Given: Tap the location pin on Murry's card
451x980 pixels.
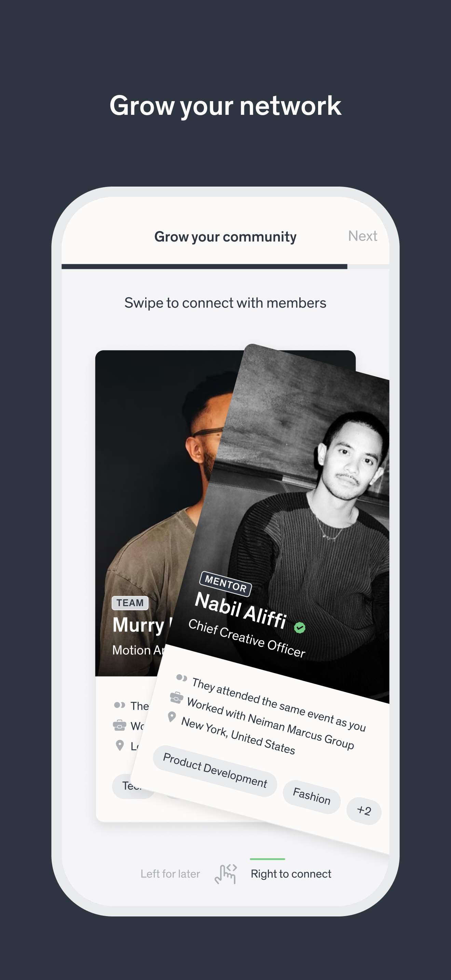Looking at the screenshot, I should (120, 745).
